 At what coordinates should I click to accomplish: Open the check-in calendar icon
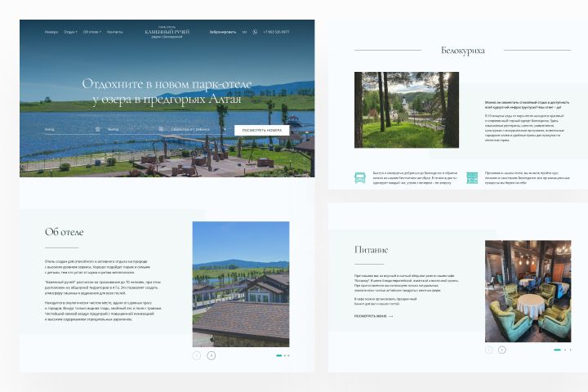tap(97, 129)
